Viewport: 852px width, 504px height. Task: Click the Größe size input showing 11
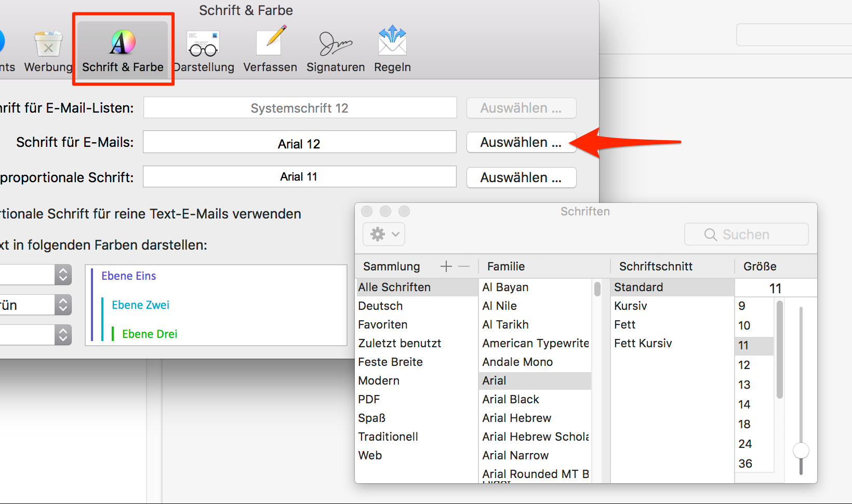pos(776,288)
